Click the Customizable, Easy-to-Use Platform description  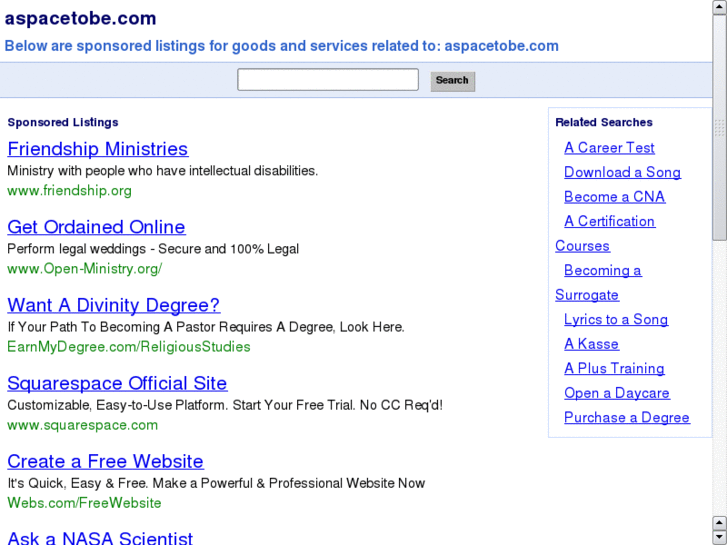225,405
